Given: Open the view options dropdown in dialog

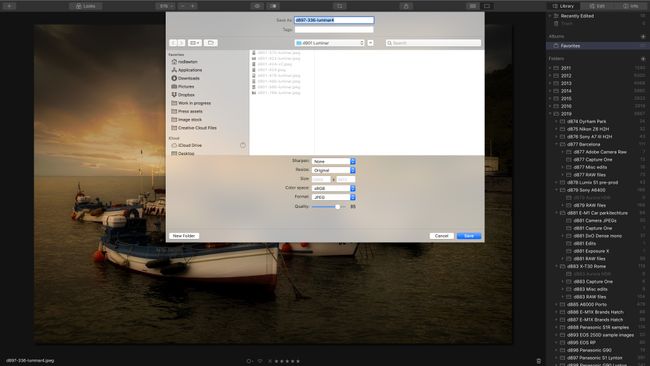Looking at the screenshot, I should (194, 43).
